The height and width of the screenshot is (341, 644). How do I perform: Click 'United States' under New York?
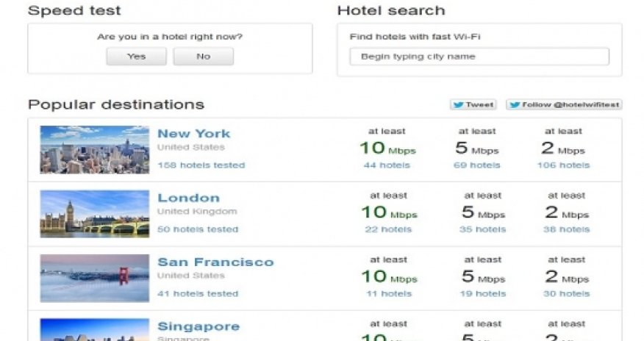pyautogui.click(x=191, y=147)
